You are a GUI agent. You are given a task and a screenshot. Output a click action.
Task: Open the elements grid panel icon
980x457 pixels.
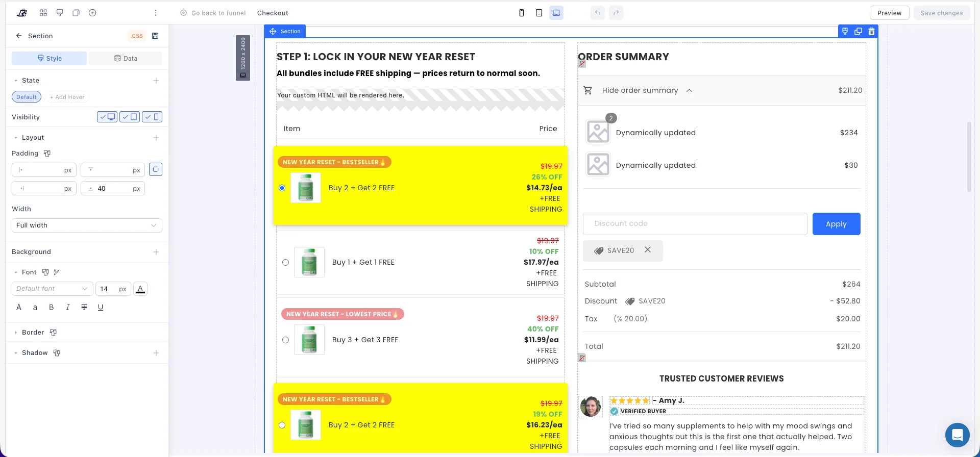click(43, 13)
